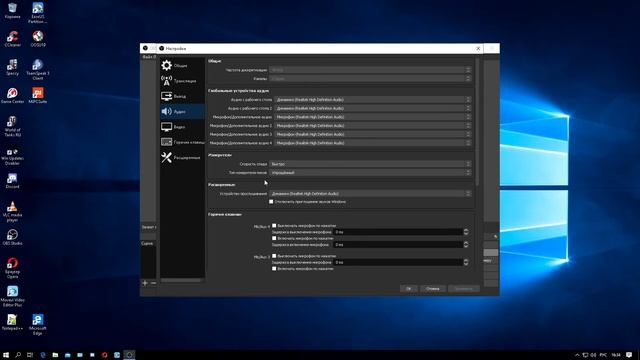
Task: Open the CCleaner desktop icon
Action: point(12,39)
